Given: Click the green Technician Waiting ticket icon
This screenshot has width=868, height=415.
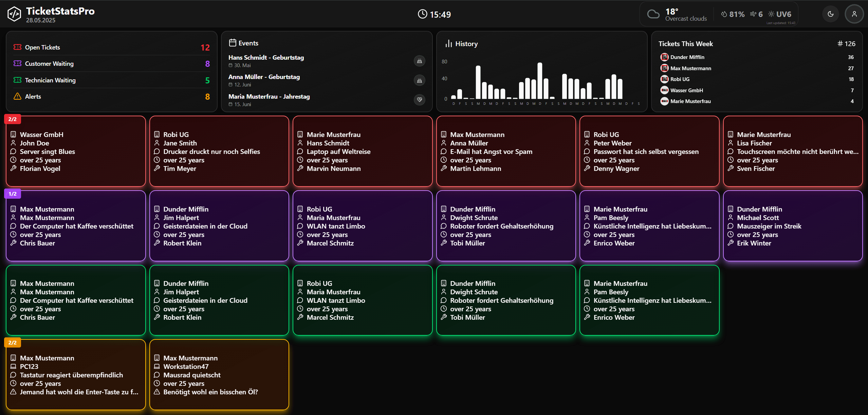Looking at the screenshot, I should (x=17, y=80).
